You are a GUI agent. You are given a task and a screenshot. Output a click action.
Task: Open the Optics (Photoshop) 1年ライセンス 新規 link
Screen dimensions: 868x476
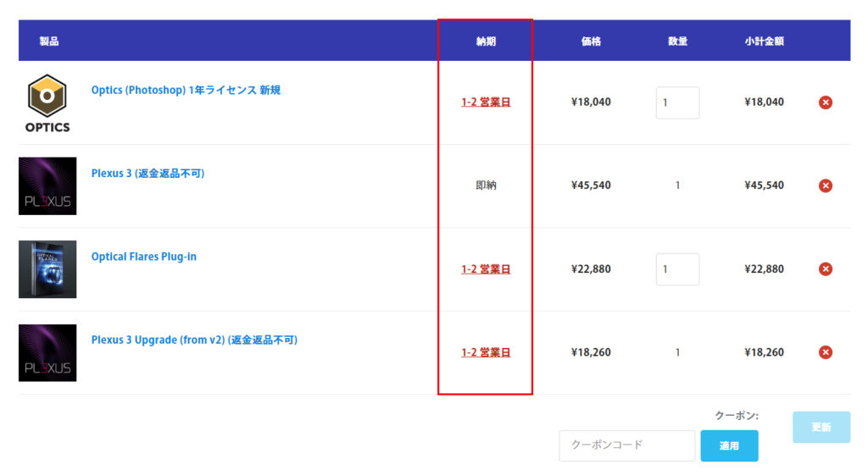click(186, 90)
